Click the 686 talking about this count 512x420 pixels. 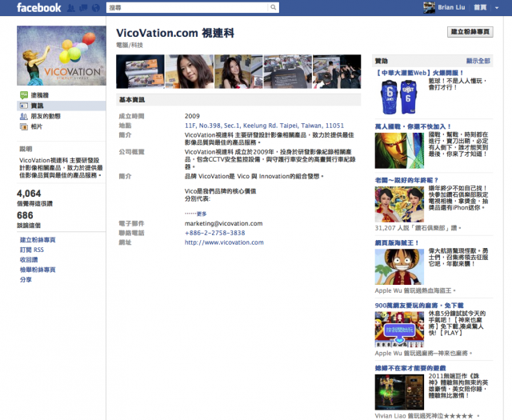click(x=25, y=215)
